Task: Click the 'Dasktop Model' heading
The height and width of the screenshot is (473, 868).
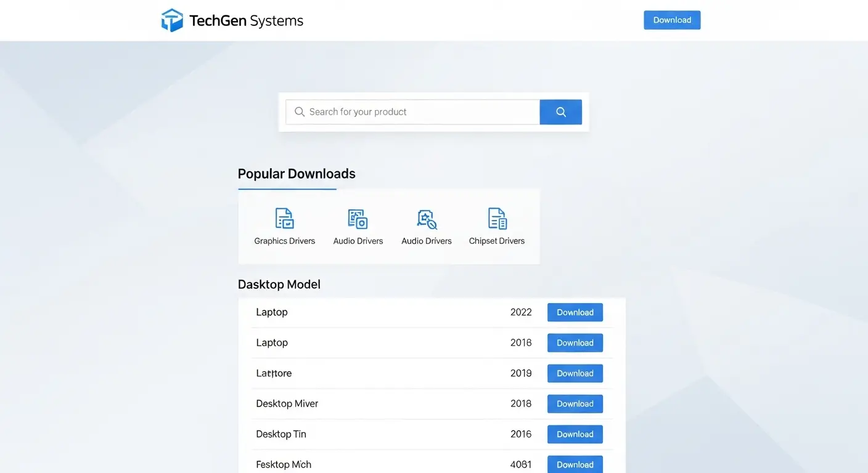Action: [x=279, y=285]
